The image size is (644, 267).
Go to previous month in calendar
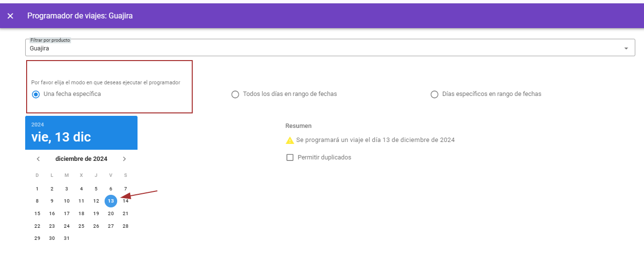(x=38, y=159)
